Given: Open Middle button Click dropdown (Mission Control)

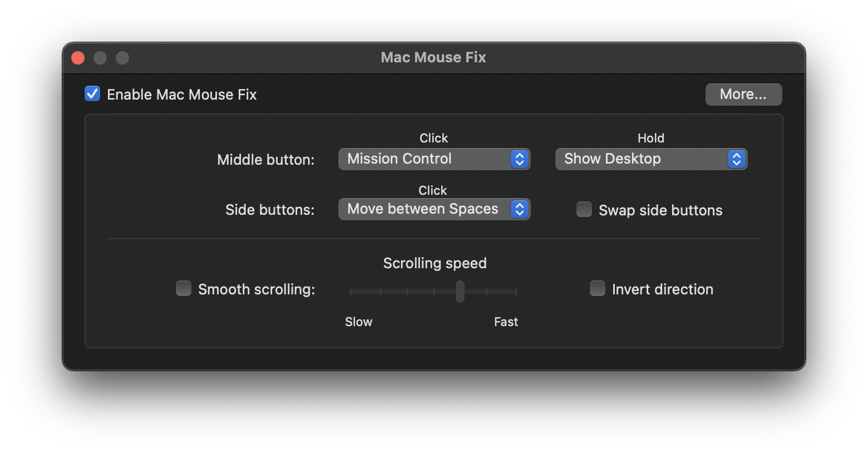Looking at the screenshot, I should point(433,159).
